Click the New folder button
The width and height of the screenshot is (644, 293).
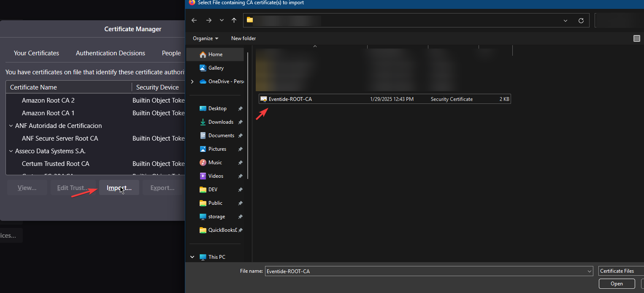click(x=244, y=38)
